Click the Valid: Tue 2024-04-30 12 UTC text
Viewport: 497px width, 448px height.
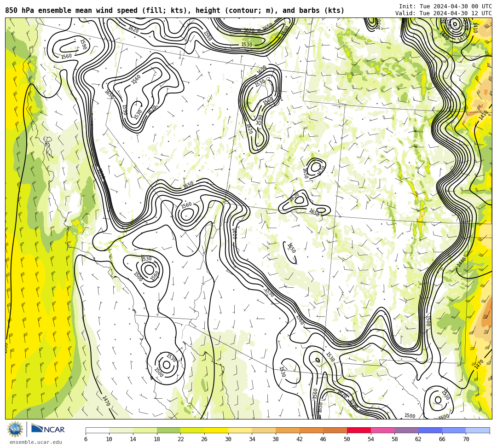pos(444,13)
